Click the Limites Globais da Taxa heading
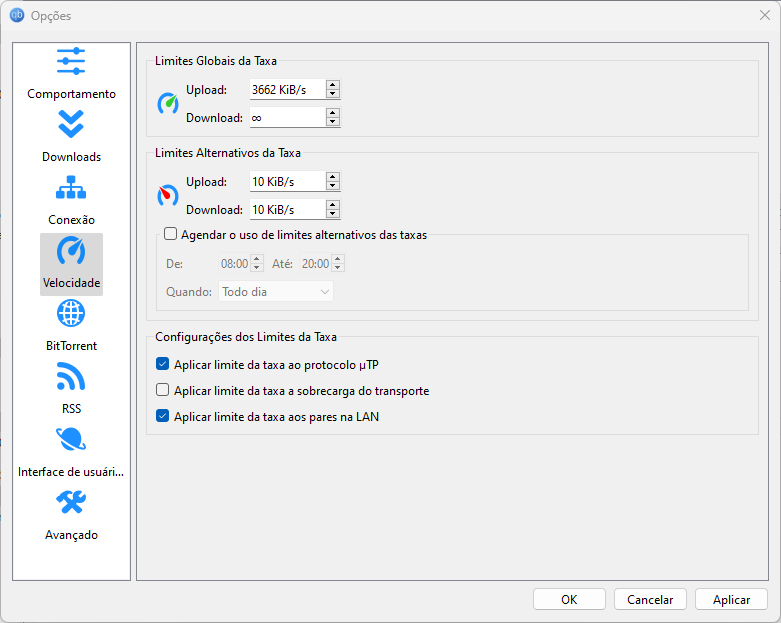Image resolution: width=781 pixels, height=623 pixels. pos(216,61)
